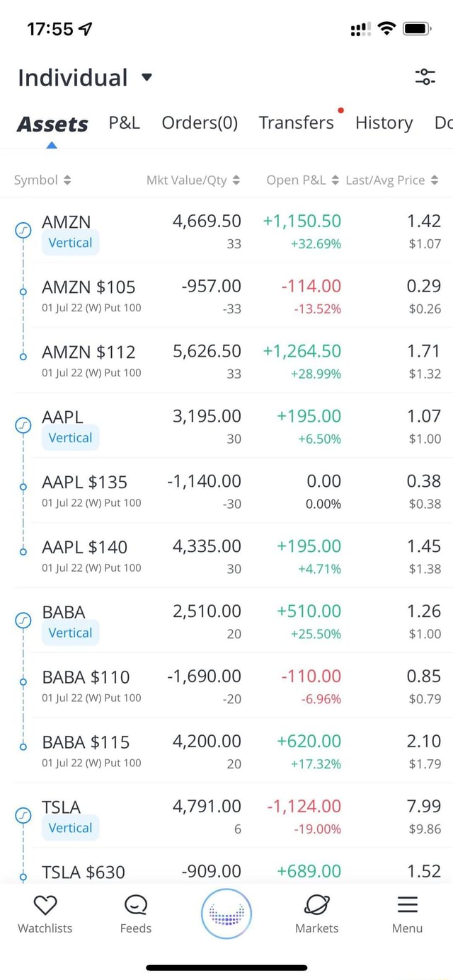
Task: Toggle sort order on the Symbol column
Action: tap(42, 179)
